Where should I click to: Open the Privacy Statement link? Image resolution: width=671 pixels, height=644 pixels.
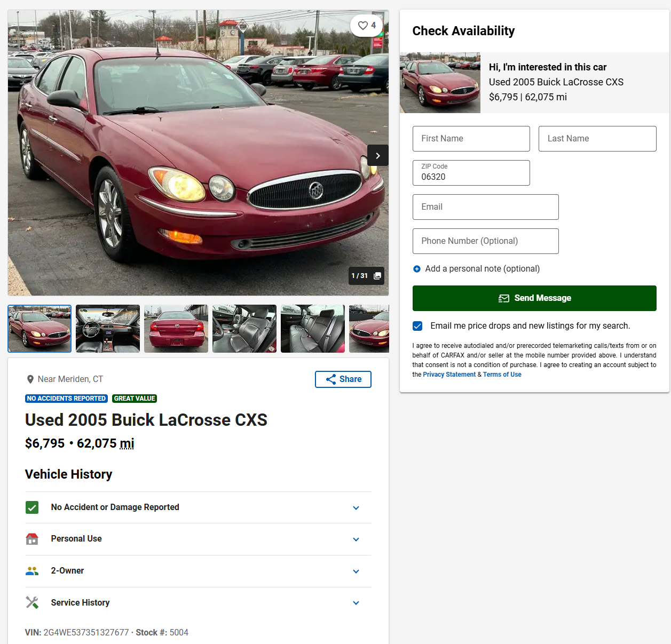pyautogui.click(x=449, y=375)
